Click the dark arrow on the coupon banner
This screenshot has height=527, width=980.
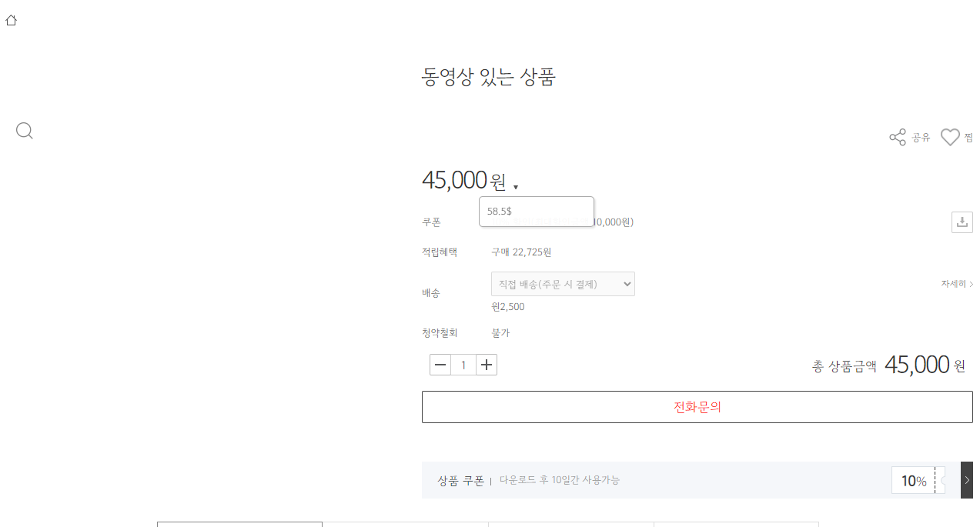967,480
